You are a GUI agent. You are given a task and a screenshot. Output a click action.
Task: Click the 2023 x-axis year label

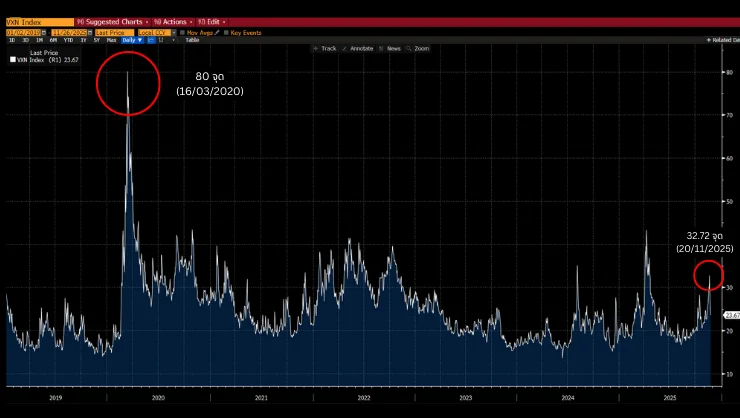click(x=465, y=398)
